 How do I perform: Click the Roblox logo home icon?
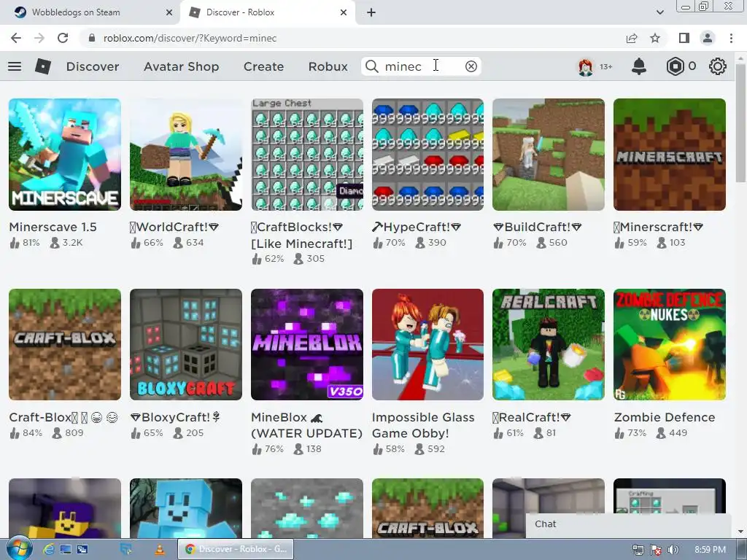click(43, 66)
